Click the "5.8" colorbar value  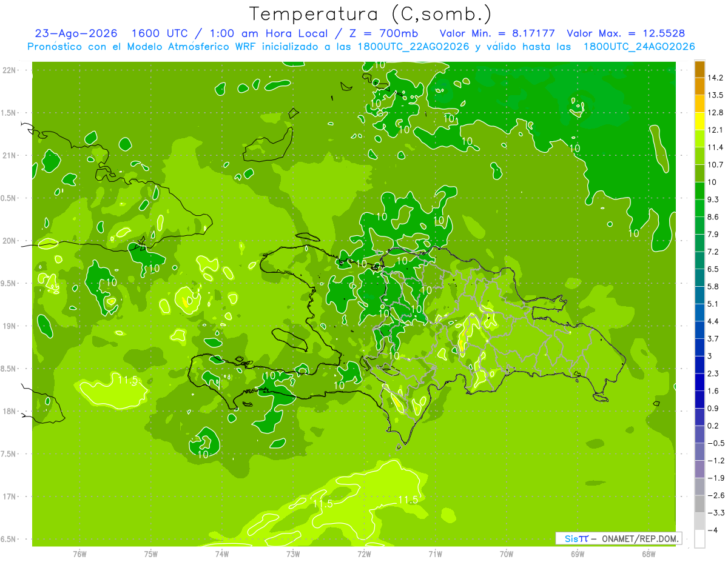pos(713,286)
